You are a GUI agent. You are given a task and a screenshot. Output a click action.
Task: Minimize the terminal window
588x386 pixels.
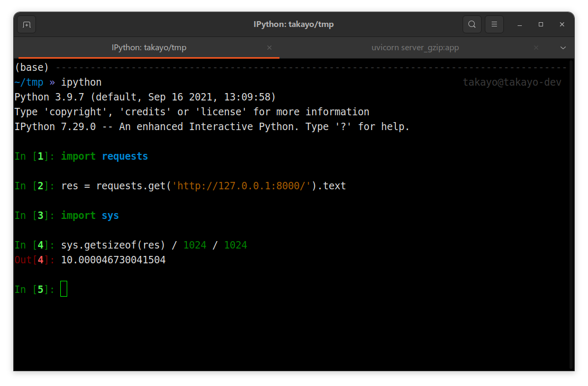point(520,24)
